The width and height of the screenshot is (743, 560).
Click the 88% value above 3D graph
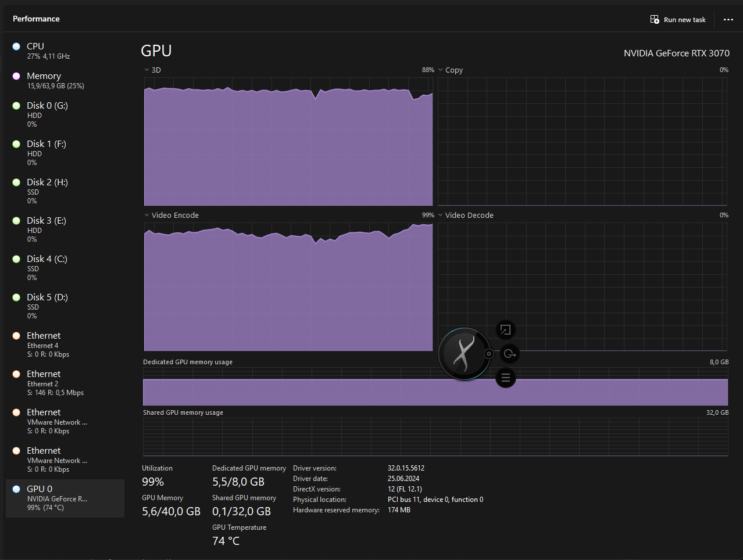(428, 70)
